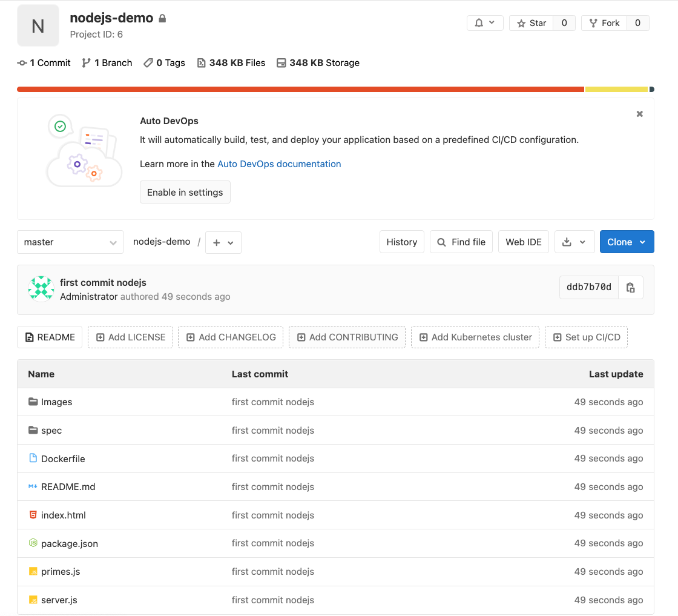Viewport: 678px width, 616px height.
Task: Click Enable in settings button
Action: 185,192
